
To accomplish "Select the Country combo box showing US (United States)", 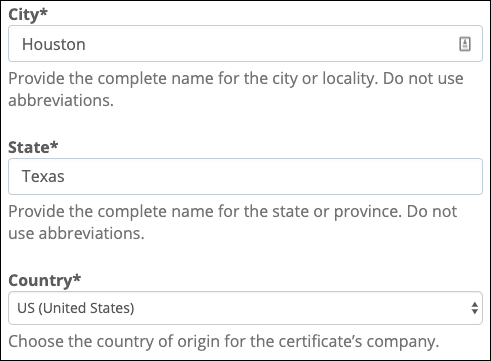I will [x=245, y=308].
